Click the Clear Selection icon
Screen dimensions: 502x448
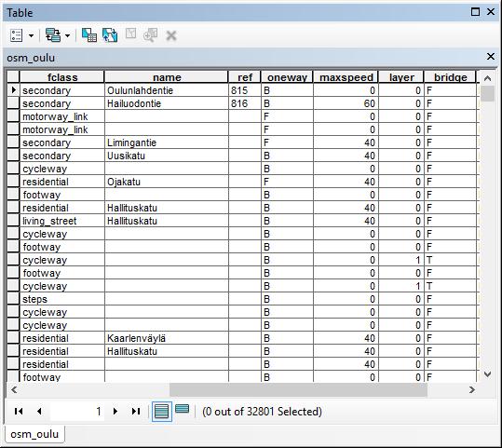pyautogui.click(x=130, y=34)
